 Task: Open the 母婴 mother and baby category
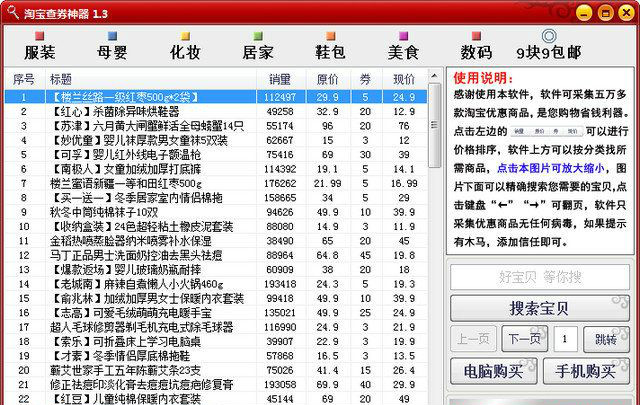tap(112, 47)
